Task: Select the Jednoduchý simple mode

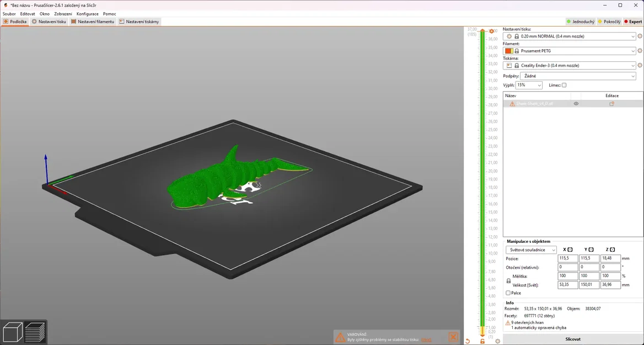Action: coord(581,22)
